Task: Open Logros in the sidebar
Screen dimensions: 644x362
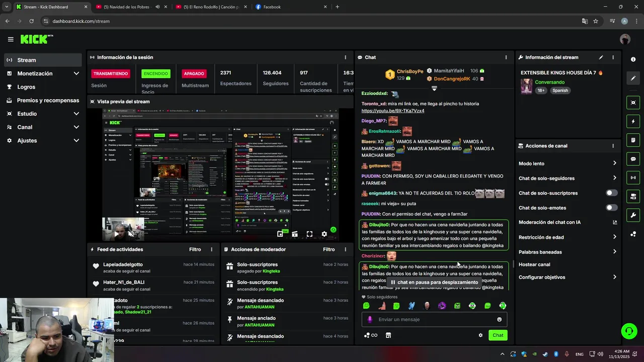Action: pyautogui.click(x=43, y=87)
